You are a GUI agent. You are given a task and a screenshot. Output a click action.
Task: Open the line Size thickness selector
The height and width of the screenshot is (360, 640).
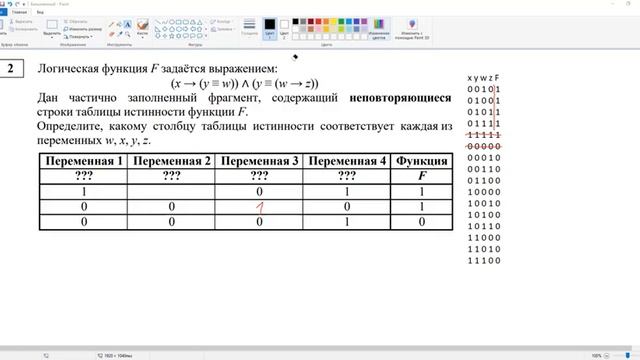coord(249,28)
